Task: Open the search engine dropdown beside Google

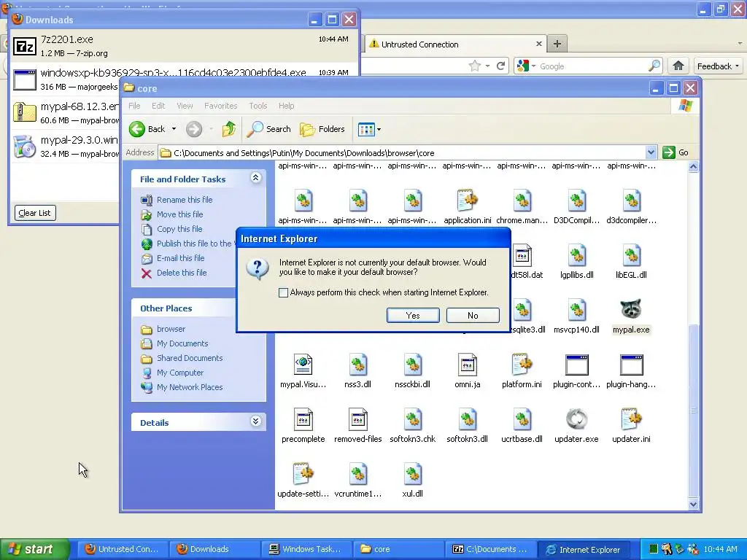Action: coord(533,66)
